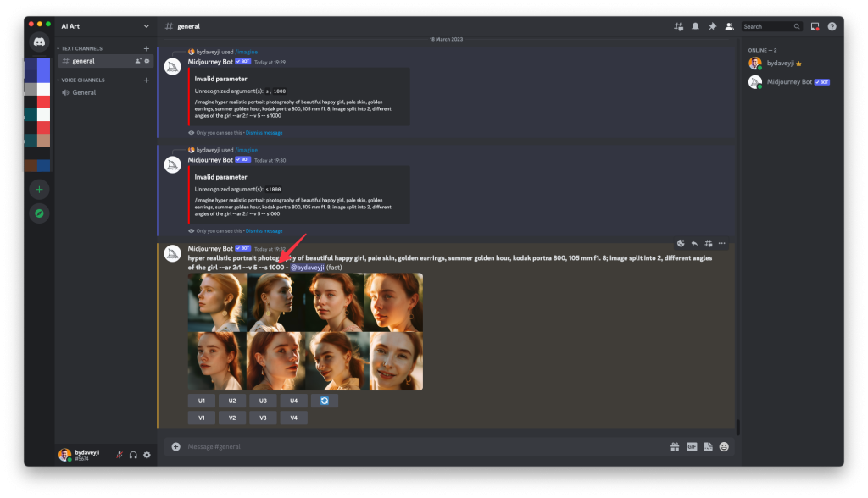Open user settings gear
This screenshot has width=868, height=498.
(147, 455)
